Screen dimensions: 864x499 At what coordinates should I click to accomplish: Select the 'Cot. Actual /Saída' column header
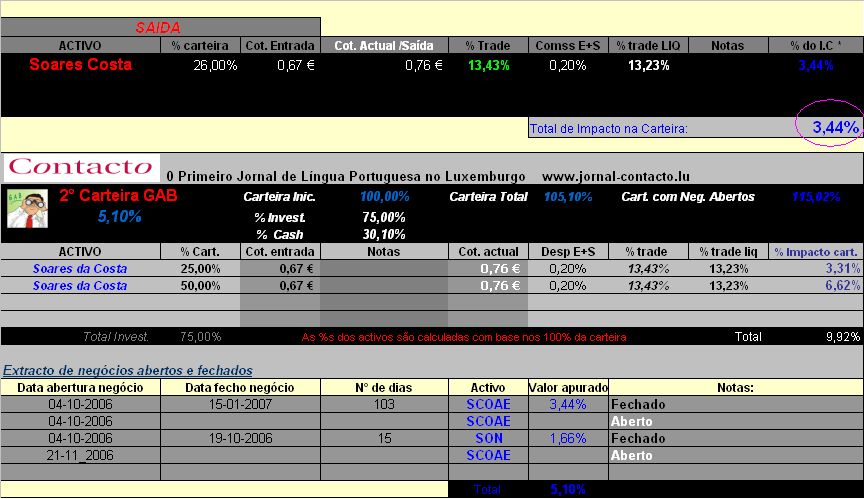coord(384,45)
